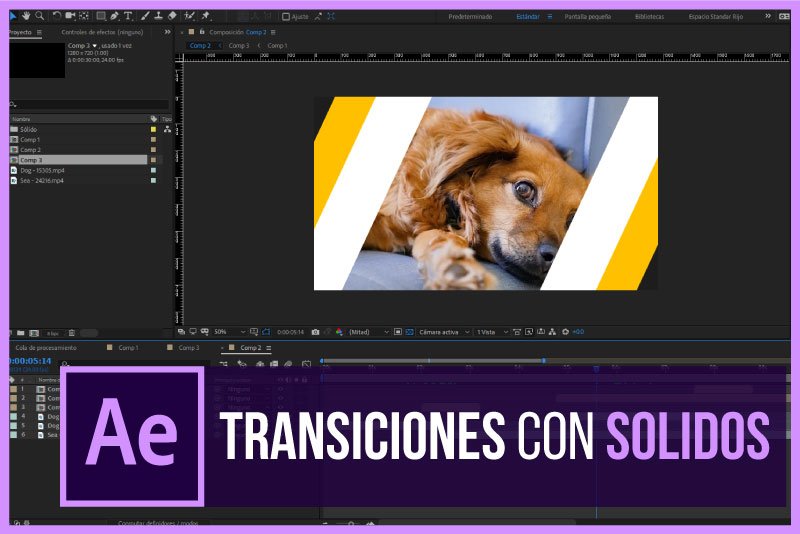Switch to Comp 3 timeline tab
Viewport: 800px width, 534px height.
pyautogui.click(x=189, y=348)
